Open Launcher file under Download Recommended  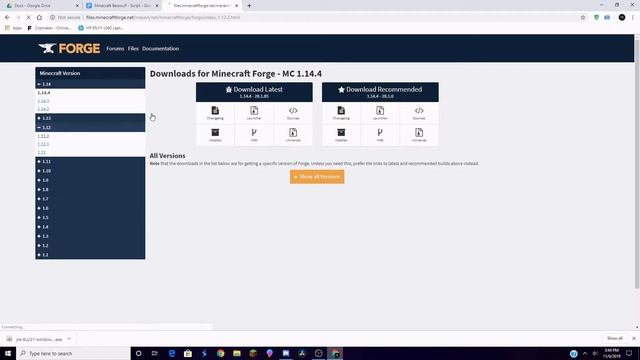click(380, 113)
